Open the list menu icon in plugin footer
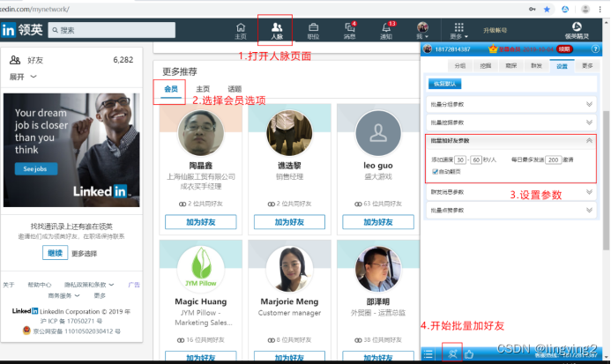Viewport: 611px width, 364px height. pyautogui.click(x=428, y=354)
